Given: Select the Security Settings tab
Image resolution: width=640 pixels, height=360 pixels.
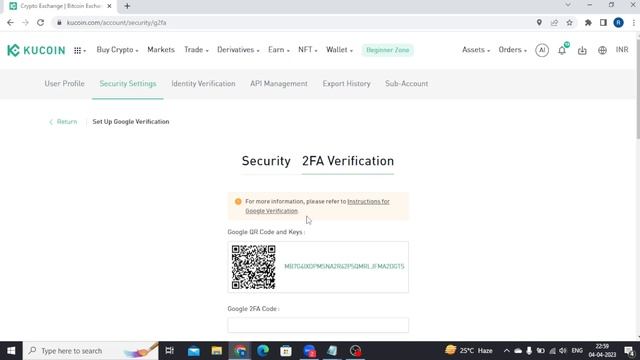Looking at the screenshot, I should point(128,84).
